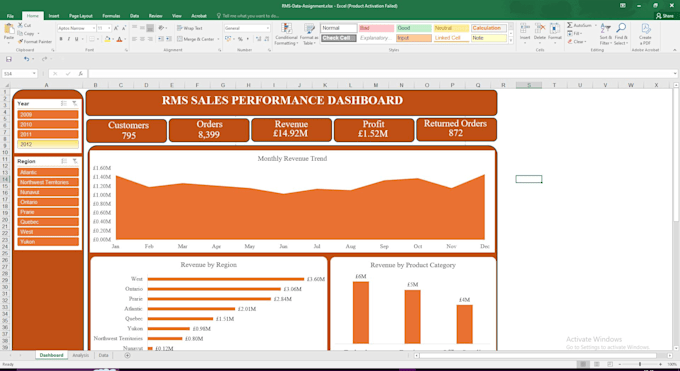Apply the Bad cell style
This screenshot has height=371, width=680.
(x=376, y=28)
